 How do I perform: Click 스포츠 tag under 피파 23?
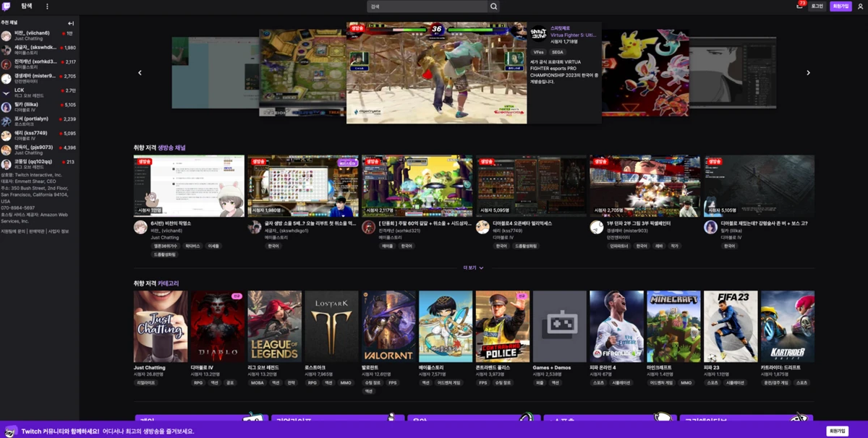pos(712,382)
